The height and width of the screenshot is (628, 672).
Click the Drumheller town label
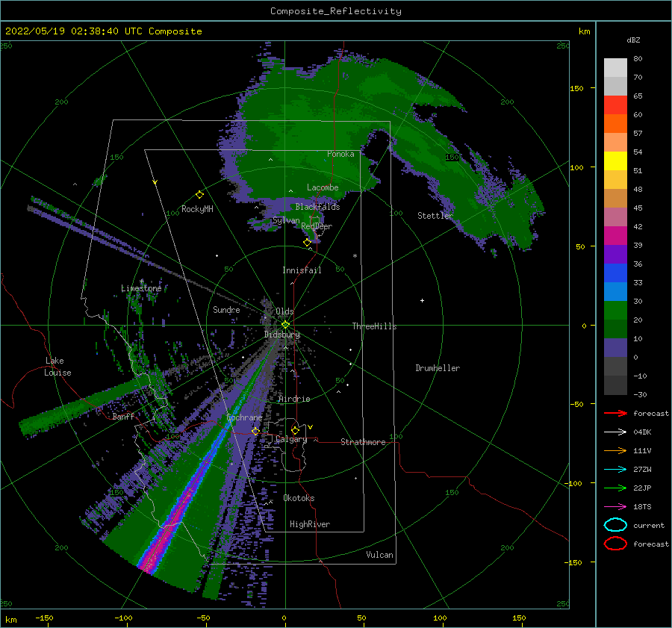pyautogui.click(x=438, y=368)
